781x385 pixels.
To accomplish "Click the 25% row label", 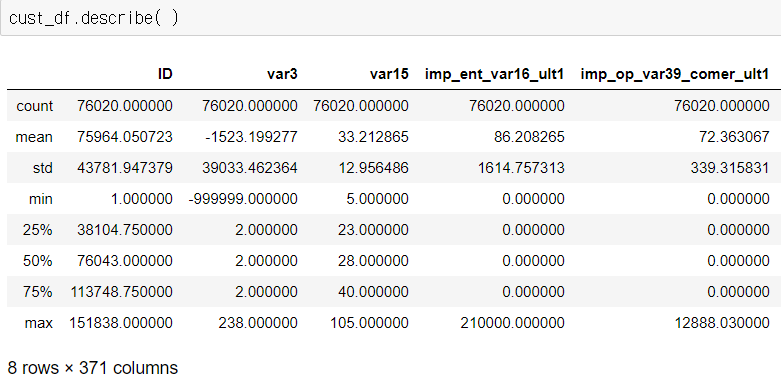I will pyautogui.click(x=38, y=230).
